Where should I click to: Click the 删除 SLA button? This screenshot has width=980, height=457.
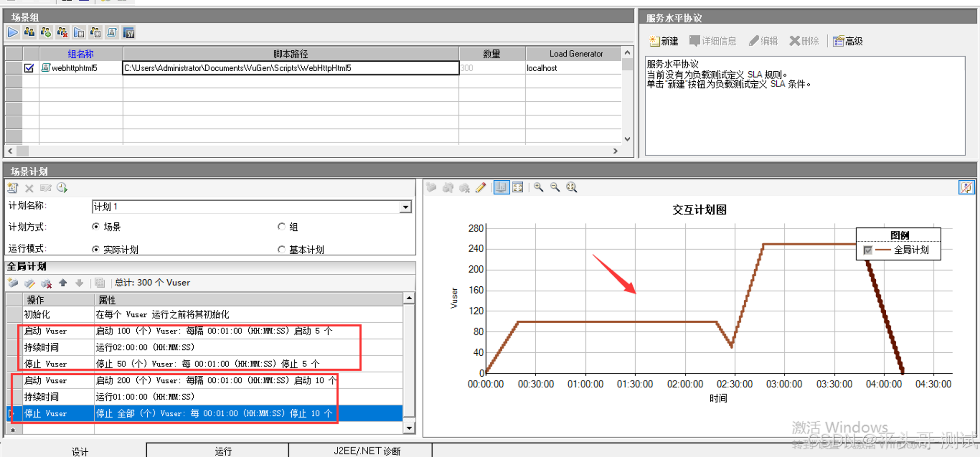(x=804, y=41)
